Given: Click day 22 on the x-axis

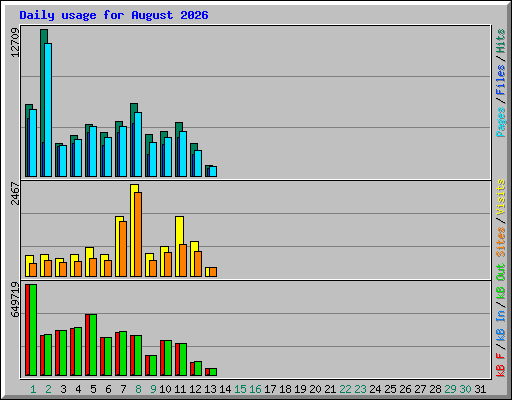Looking at the screenshot, I should 345,389.
